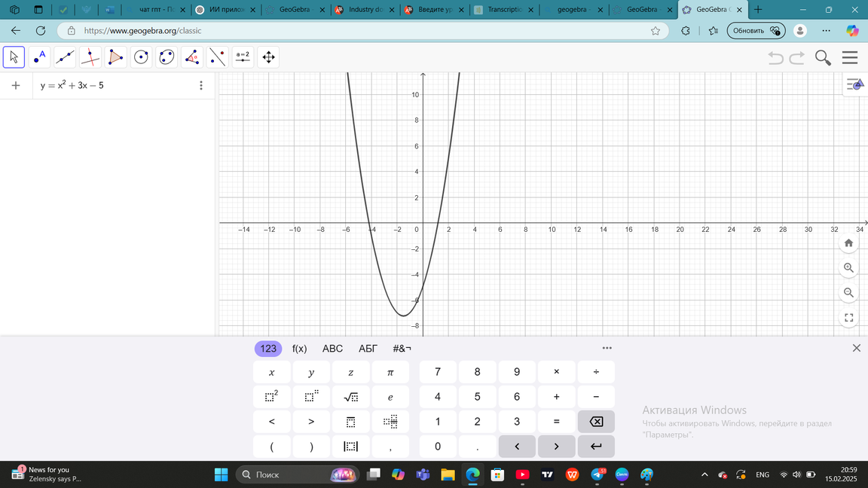Open the main hamburger menu

pyautogui.click(x=850, y=58)
